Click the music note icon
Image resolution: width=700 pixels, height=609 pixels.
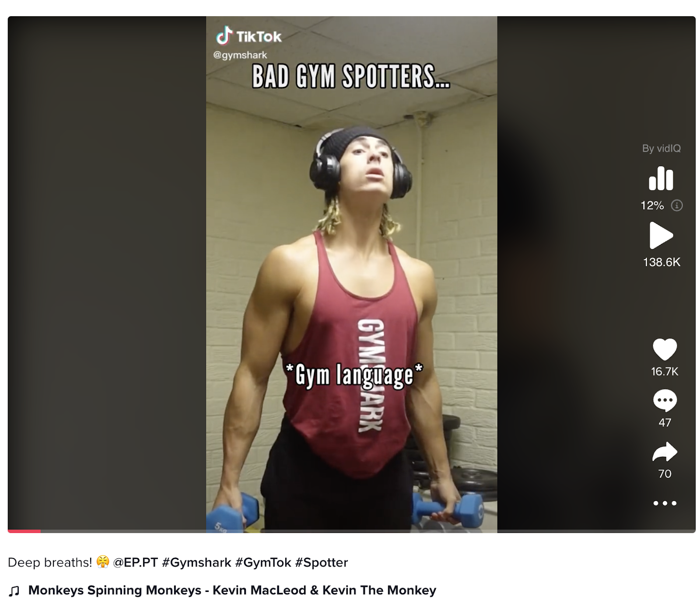point(14,591)
